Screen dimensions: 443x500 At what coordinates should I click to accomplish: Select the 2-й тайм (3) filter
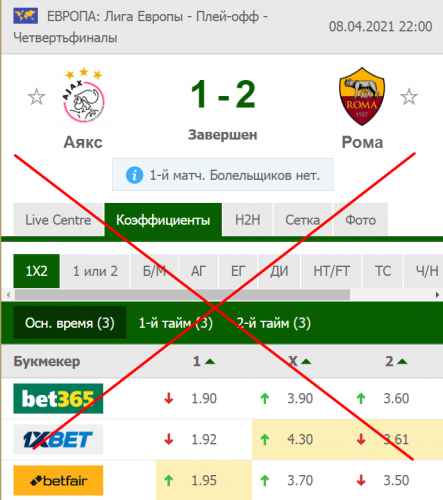[x=273, y=323]
